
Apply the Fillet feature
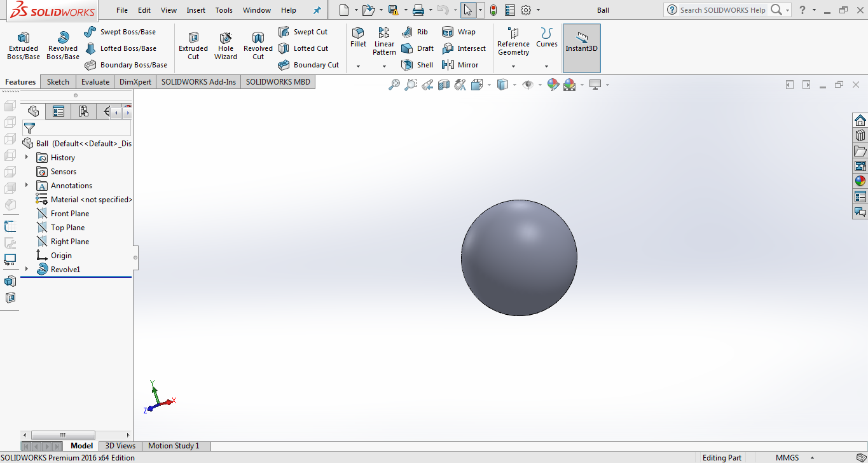(x=358, y=38)
